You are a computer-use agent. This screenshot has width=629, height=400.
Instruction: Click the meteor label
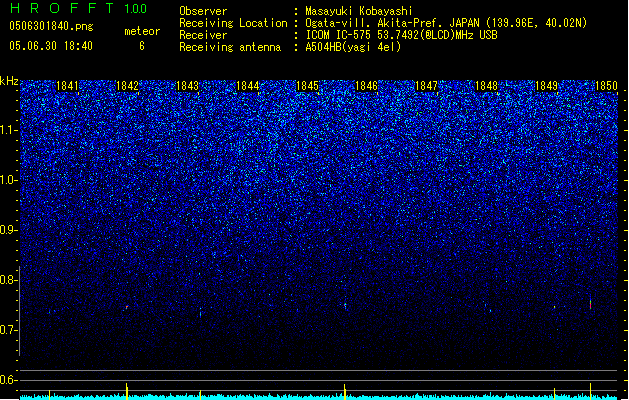point(142,31)
